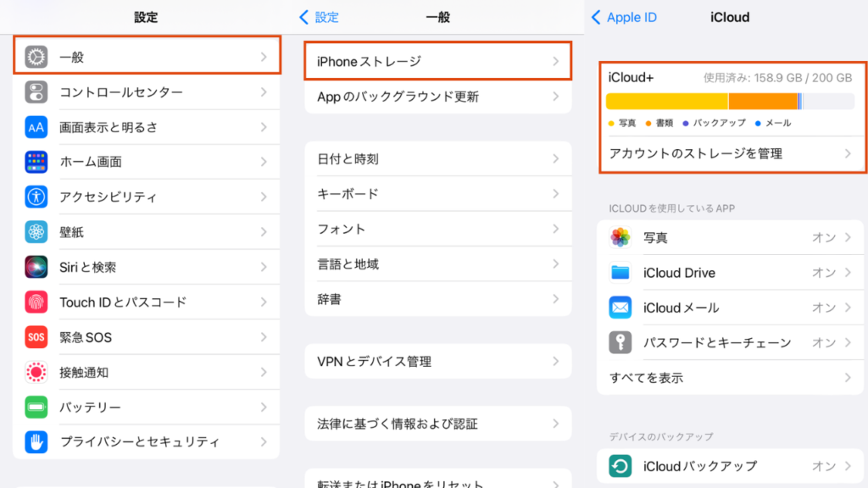Open 転送またはiPhoneをリセット
Viewport: 868px width, 488px height.
(438, 480)
